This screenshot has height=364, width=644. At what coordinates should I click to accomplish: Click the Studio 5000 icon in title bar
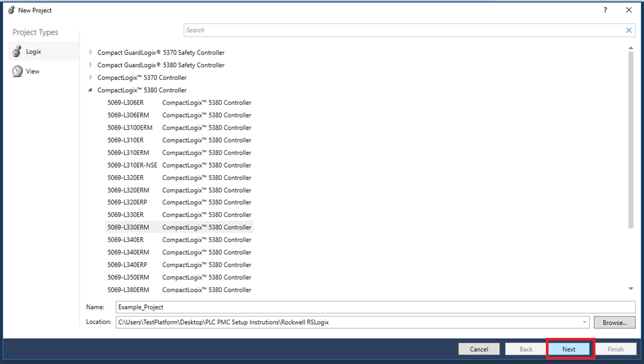[x=11, y=10]
